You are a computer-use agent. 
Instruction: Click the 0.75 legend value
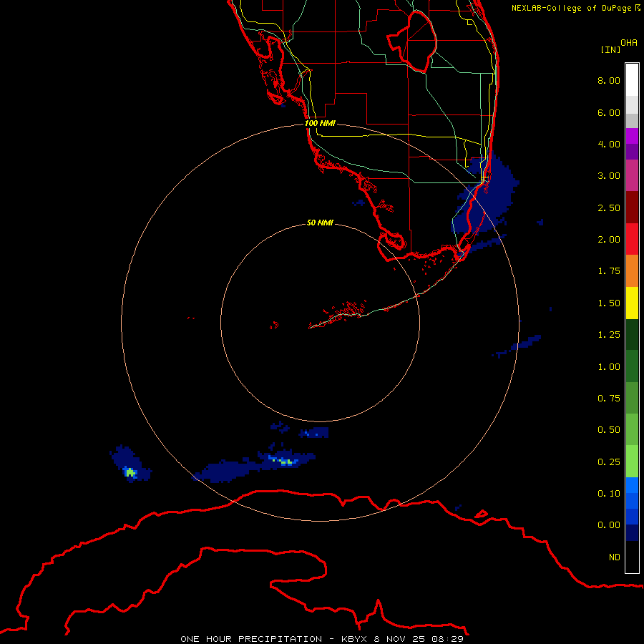tap(609, 399)
